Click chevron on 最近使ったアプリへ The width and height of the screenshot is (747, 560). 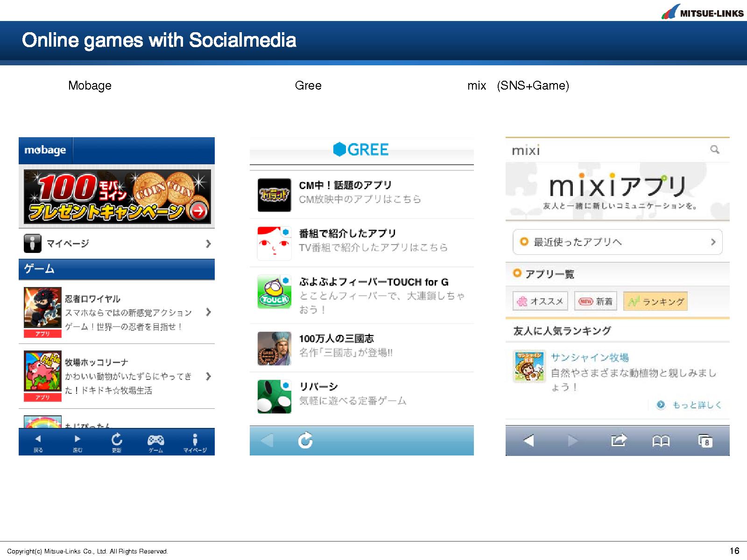coord(713,242)
